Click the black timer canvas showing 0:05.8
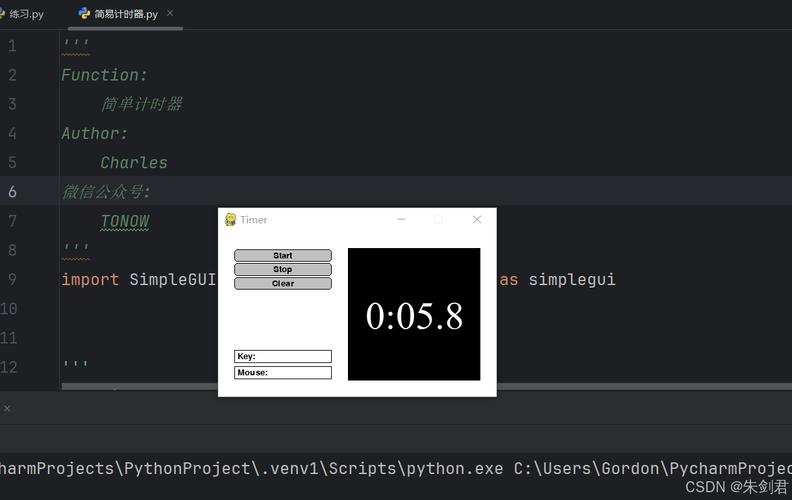 pos(414,314)
